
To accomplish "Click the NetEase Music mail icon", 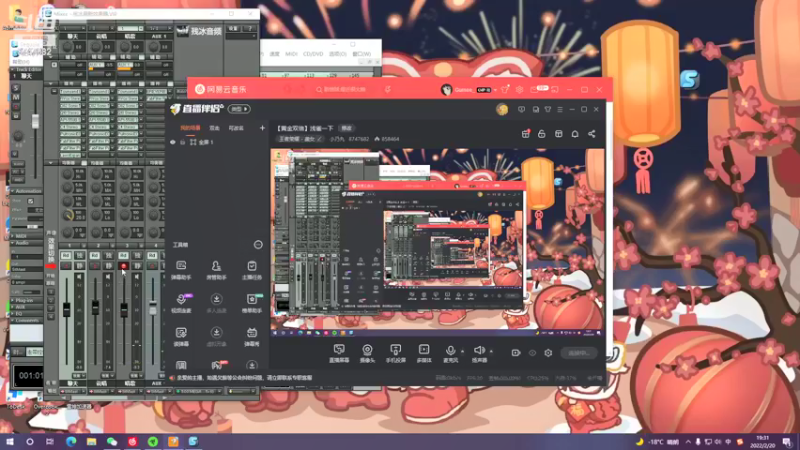I will [534, 89].
